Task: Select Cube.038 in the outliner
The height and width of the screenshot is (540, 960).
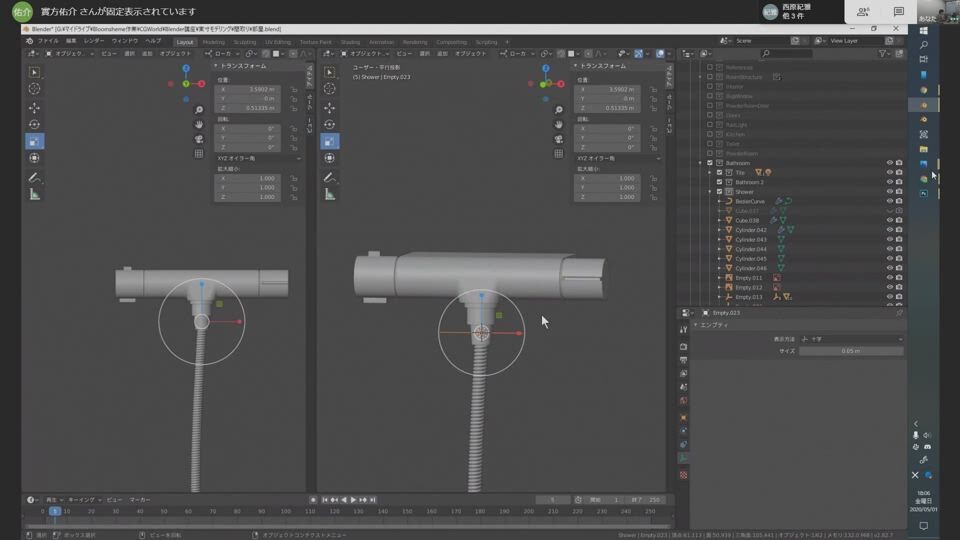Action: 748,220
